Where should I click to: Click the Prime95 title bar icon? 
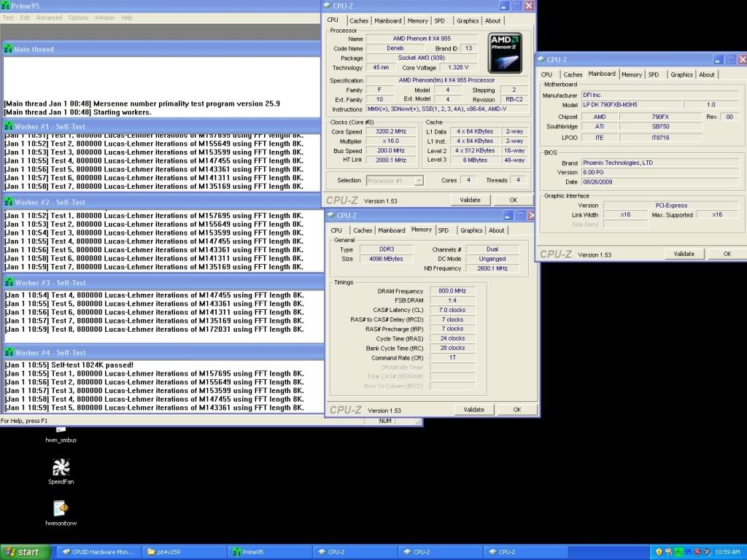tap(6, 6)
